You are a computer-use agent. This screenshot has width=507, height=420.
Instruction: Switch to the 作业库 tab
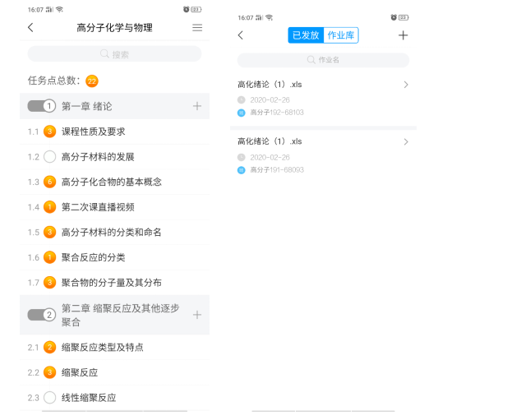point(342,35)
